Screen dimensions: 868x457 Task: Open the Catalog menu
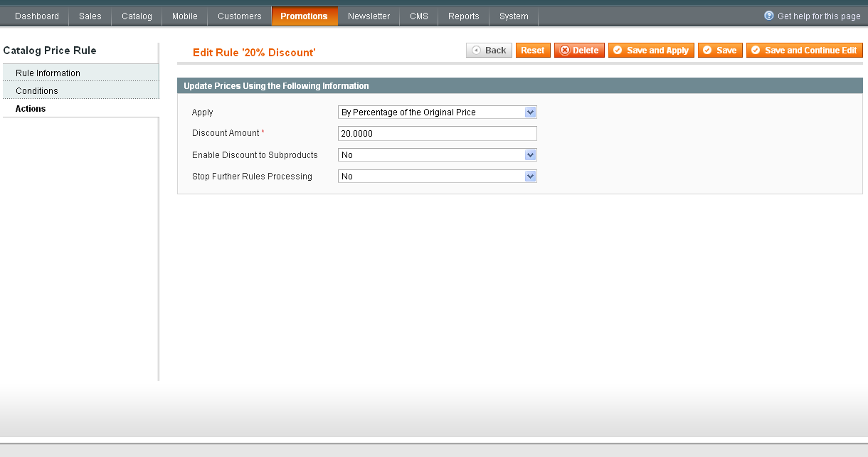click(137, 16)
